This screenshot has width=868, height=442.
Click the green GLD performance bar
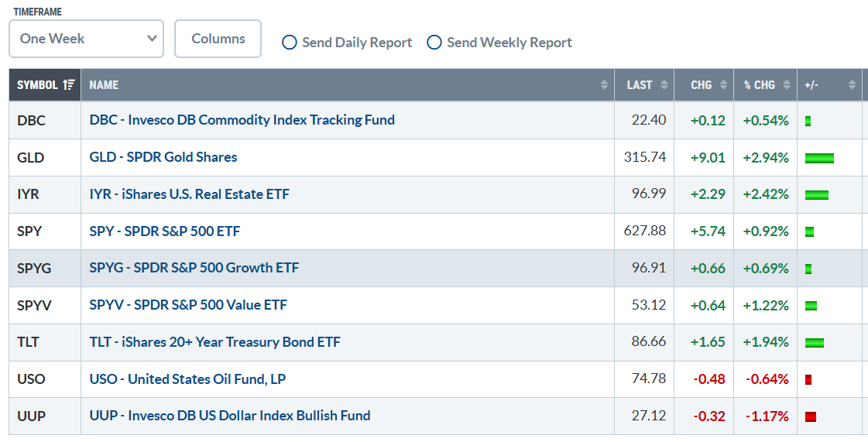819,158
